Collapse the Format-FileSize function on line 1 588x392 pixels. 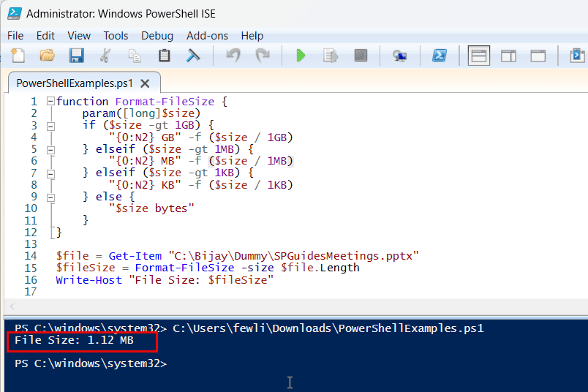click(x=50, y=101)
